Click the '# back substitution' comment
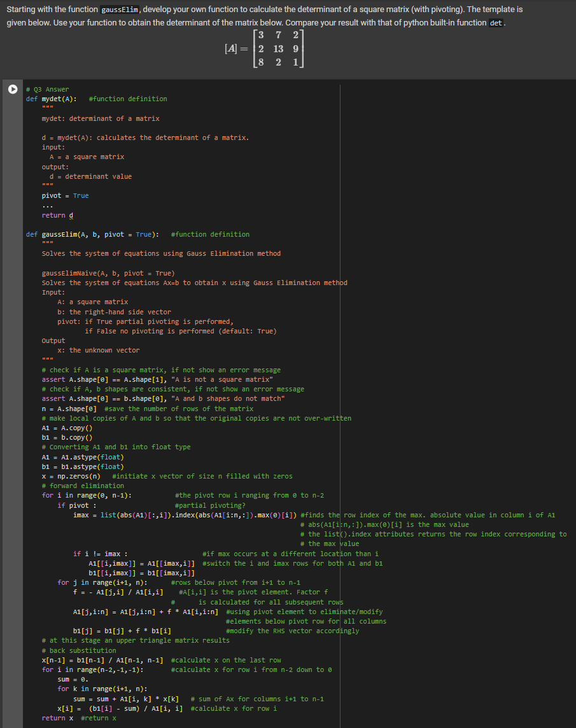This screenshot has width=576, height=728. coord(79,650)
